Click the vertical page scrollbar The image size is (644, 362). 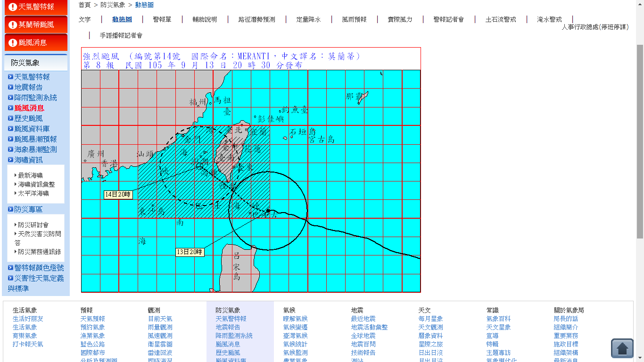(x=640, y=141)
